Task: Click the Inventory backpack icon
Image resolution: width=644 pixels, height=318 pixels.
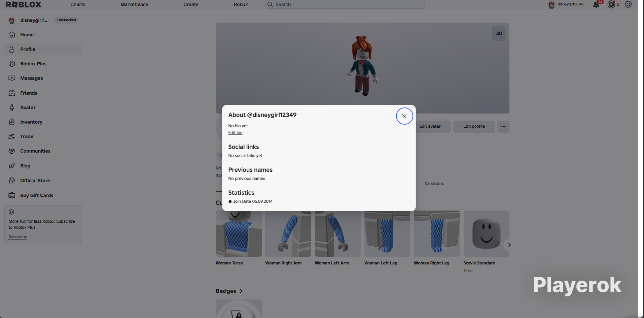Action: click(x=12, y=122)
